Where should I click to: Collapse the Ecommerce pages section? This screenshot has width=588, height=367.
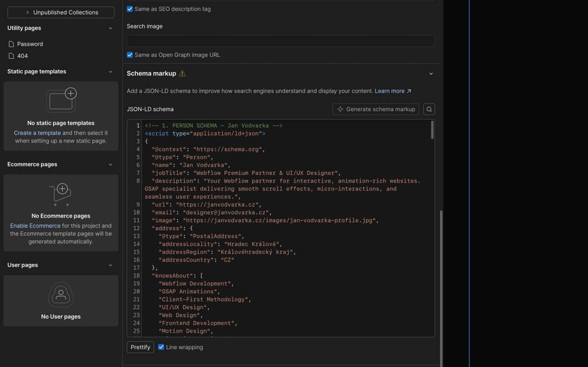coord(110,164)
